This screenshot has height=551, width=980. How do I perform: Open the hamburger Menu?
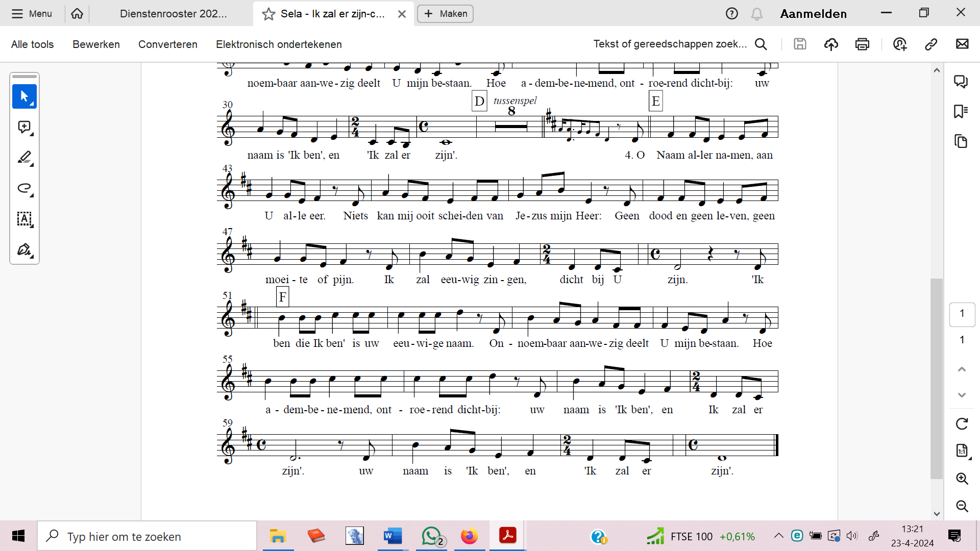[x=32, y=14]
